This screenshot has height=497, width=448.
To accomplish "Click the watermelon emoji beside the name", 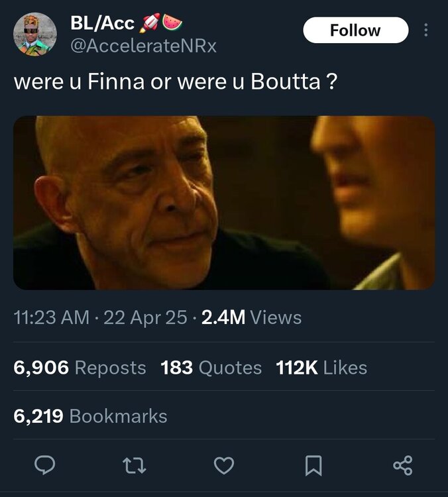I will point(172,24).
